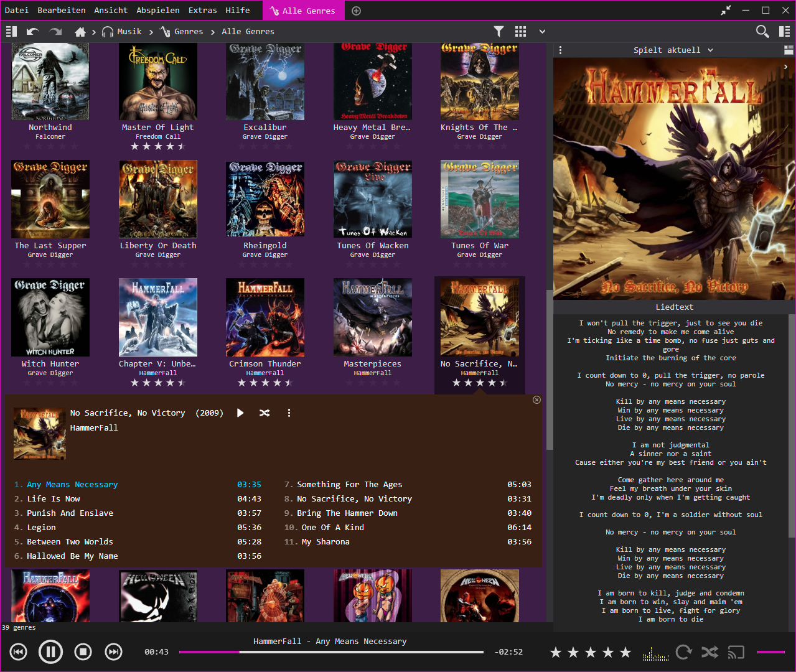Toggle the right panel layout icon
The width and height of the screenshot is (796, 672).
point(784,31)
